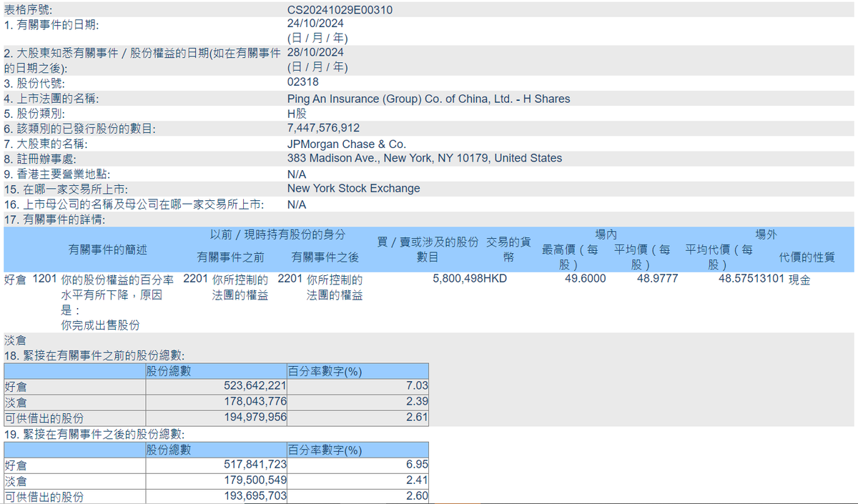
Task: Select stock code 02318
Action: pyautogui.click(x=302, y=82)
